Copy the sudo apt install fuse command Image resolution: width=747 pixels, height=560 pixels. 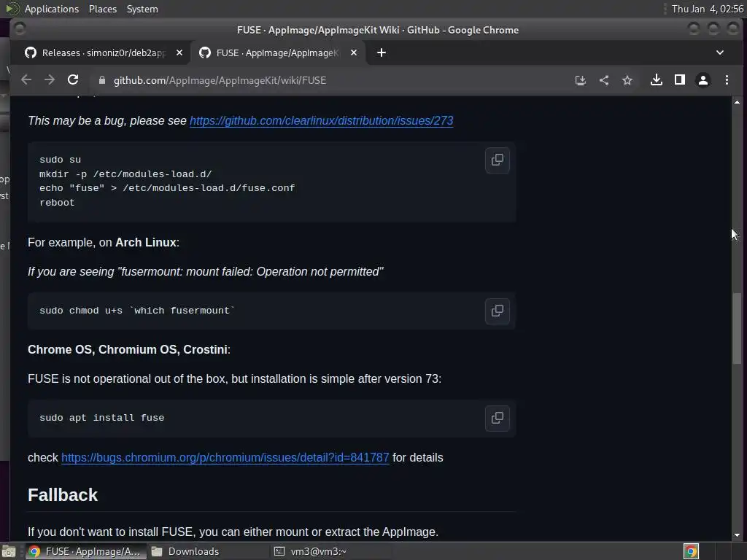(x=498, y=418)
